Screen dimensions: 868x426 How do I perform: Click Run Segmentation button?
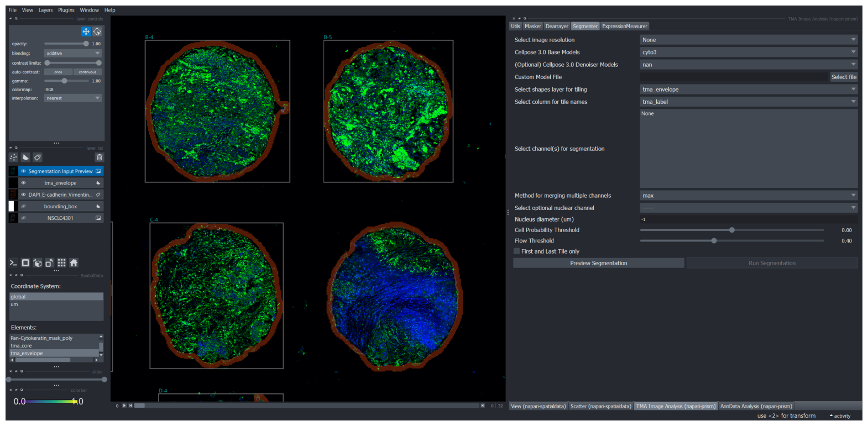[772, 263]
